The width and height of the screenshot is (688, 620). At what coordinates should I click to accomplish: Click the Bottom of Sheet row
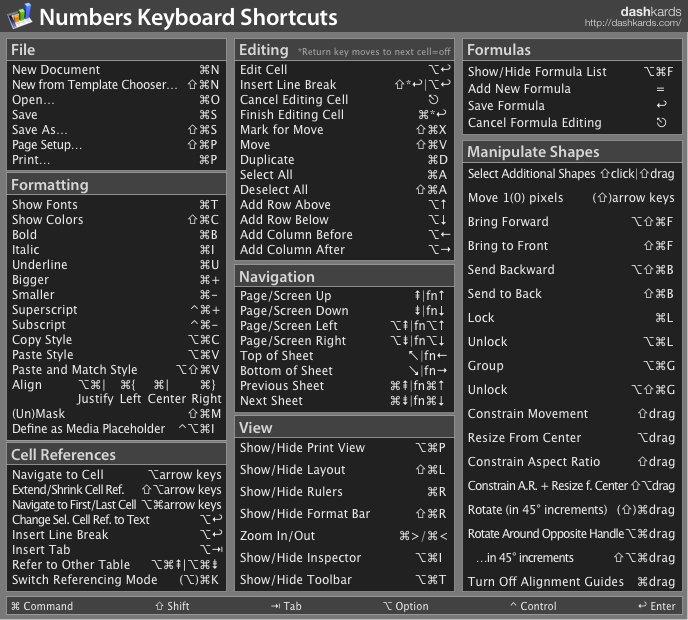pyautogui.click(x=344, y=371)
